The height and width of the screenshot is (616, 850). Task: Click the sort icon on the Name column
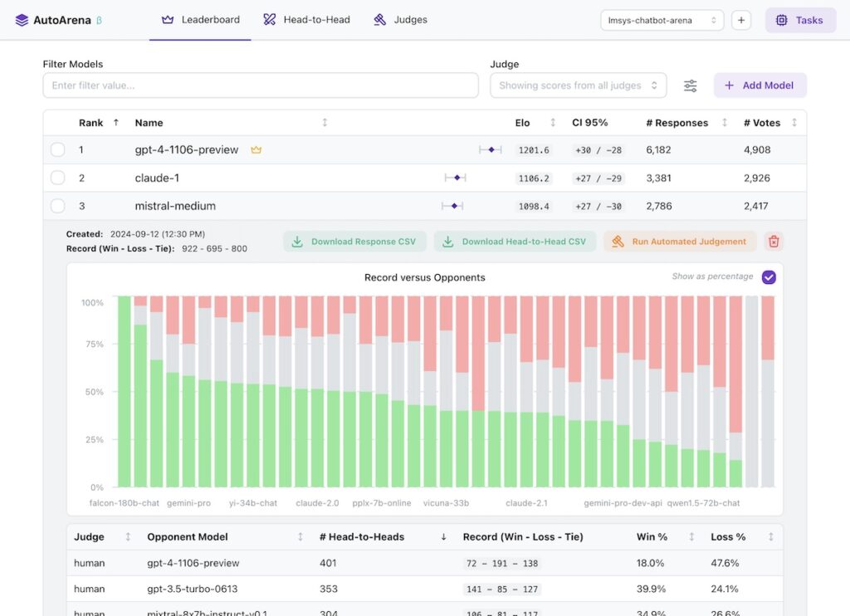point(325,122)
